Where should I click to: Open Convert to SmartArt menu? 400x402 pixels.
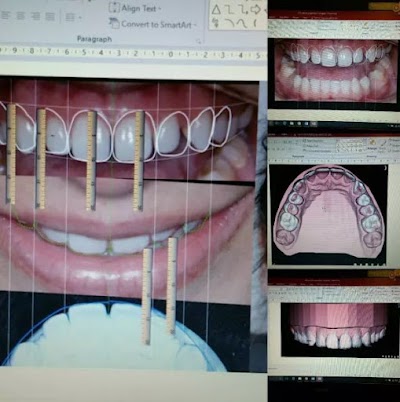click(x=153, y=24)
